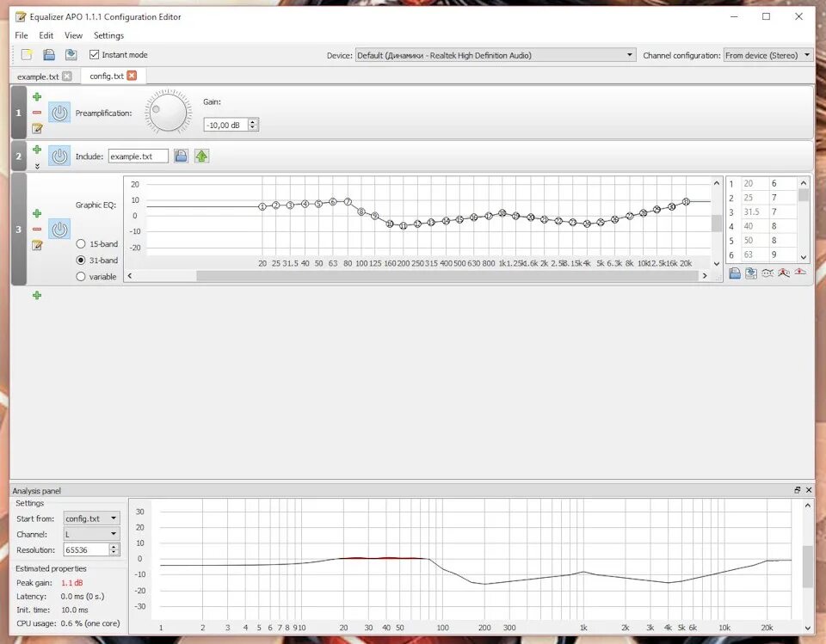The height and width of the screenshot is (644, 826).
Task: Toggle the Instant mode checkbox
Action: tap(95, 55)
